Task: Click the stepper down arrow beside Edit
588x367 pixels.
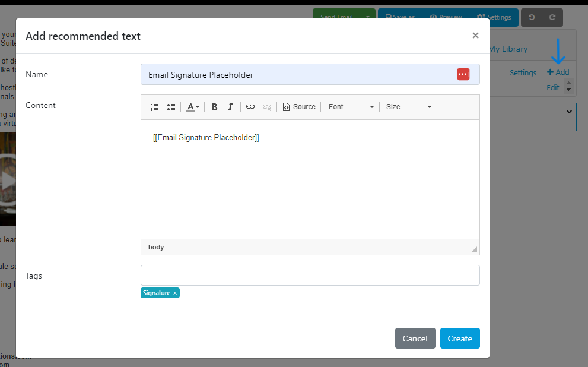Action: click(568, 89)
